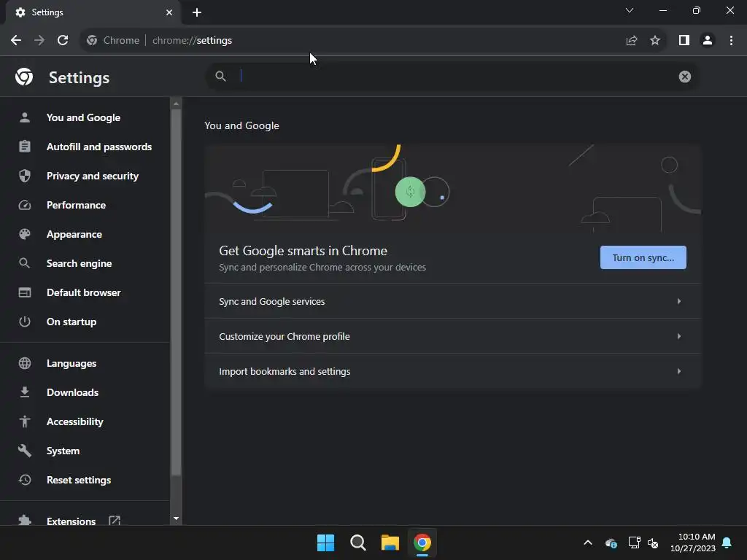
Task: Click the muted volume tray icon
Action: point(653,542)
